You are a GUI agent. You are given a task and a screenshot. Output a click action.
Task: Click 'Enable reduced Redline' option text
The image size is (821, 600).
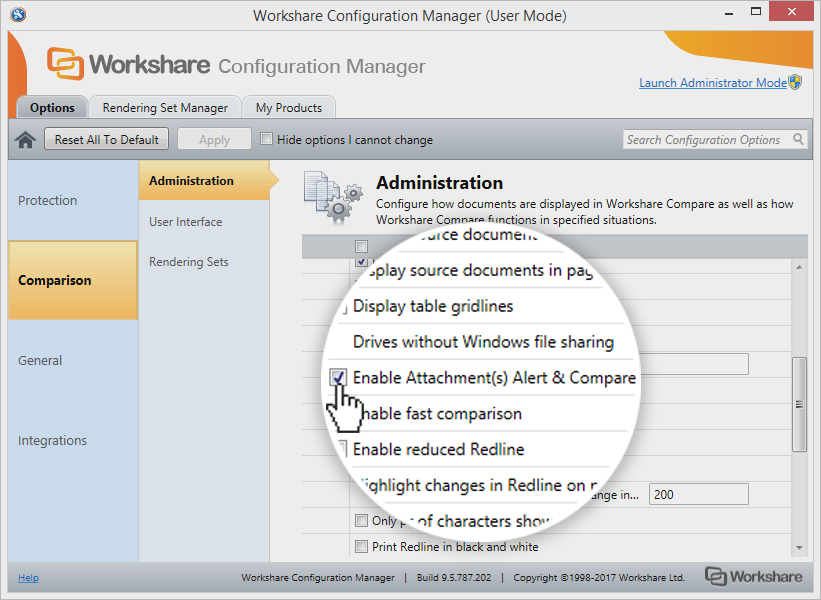[439, 449]
